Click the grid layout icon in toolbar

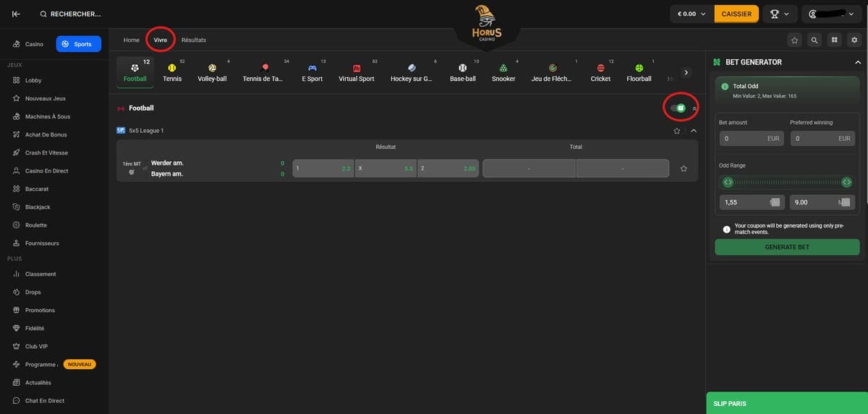pos(835,40)
